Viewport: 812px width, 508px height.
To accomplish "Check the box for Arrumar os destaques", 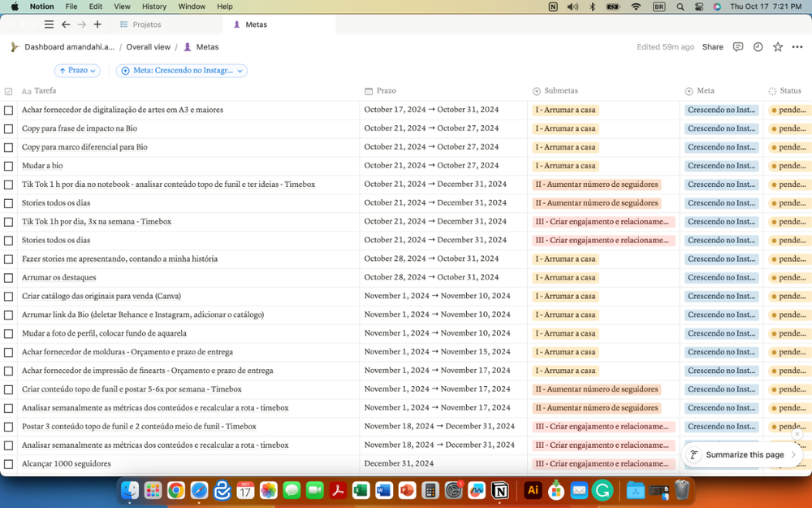I will click(8, 278).
